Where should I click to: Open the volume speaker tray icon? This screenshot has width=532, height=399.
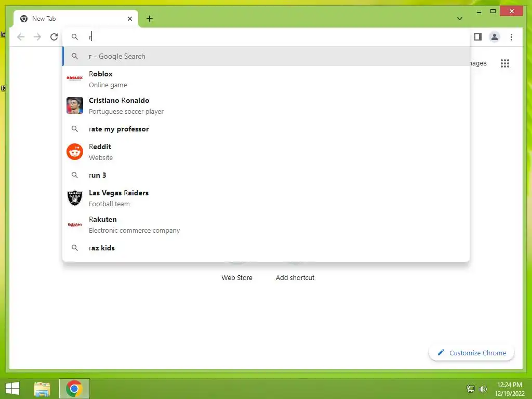pyautogui.click(x=483, y=389)
